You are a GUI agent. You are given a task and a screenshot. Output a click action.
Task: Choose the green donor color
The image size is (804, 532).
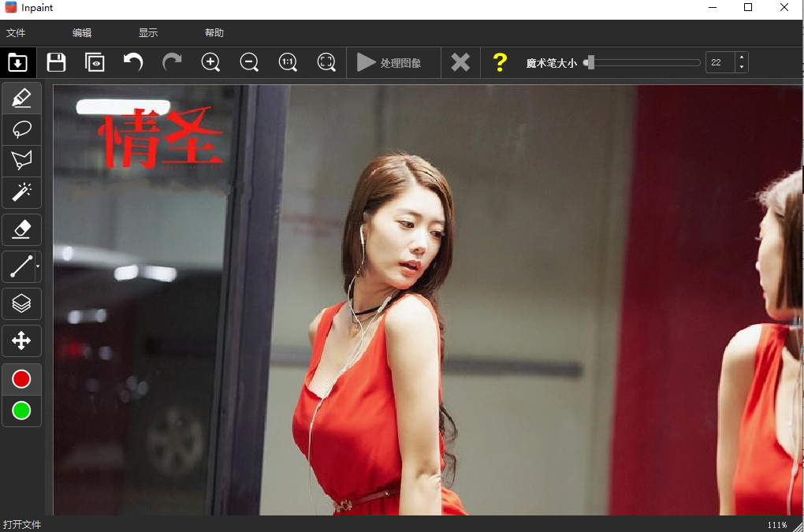point(21,411)
